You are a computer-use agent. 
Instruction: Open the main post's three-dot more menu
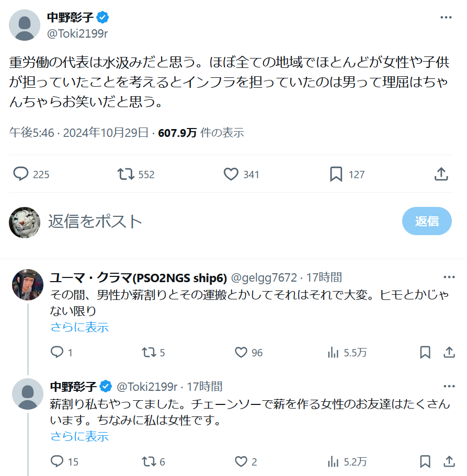click(x=446, y=17)
